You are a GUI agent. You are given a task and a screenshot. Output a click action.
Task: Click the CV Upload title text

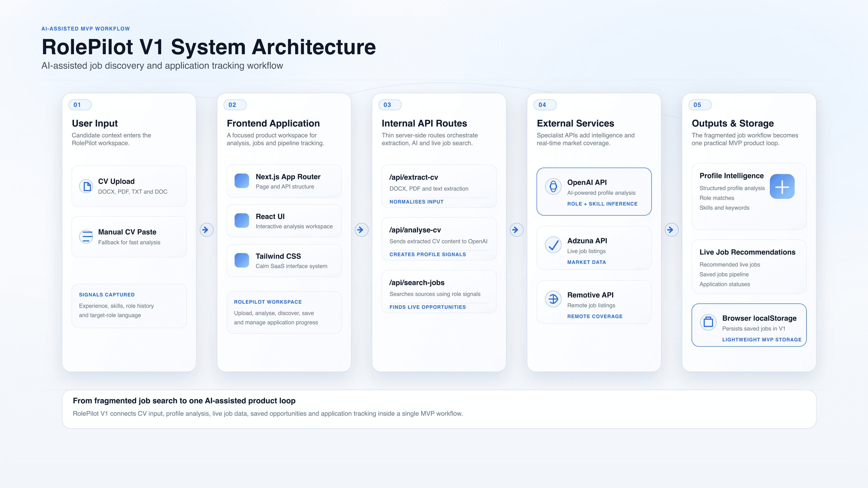tap(116, 181)
